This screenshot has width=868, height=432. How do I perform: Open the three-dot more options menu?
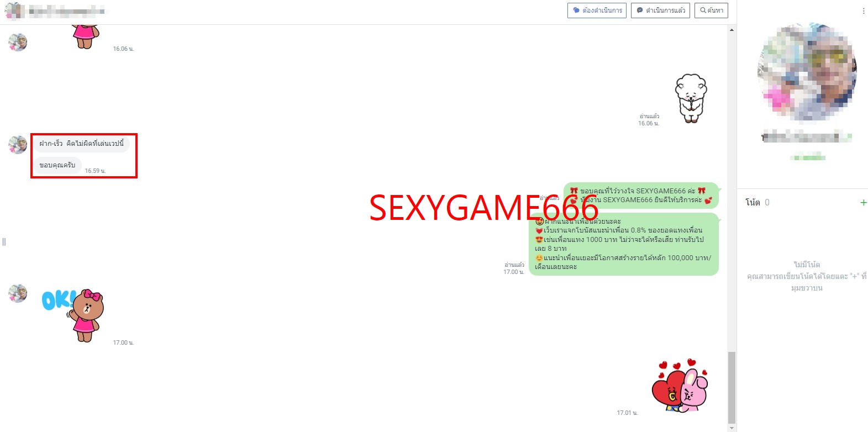[863, 11]
